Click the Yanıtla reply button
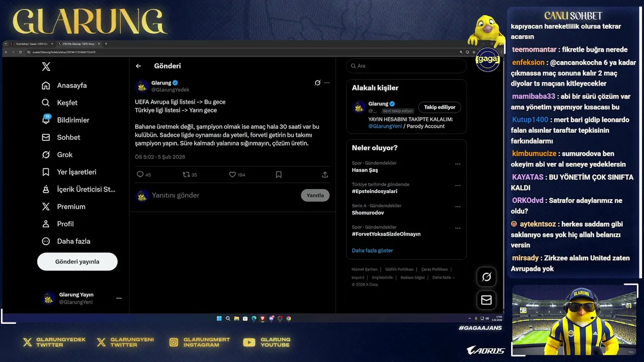This screenshot has width=644, height=362. coord(315,195)
